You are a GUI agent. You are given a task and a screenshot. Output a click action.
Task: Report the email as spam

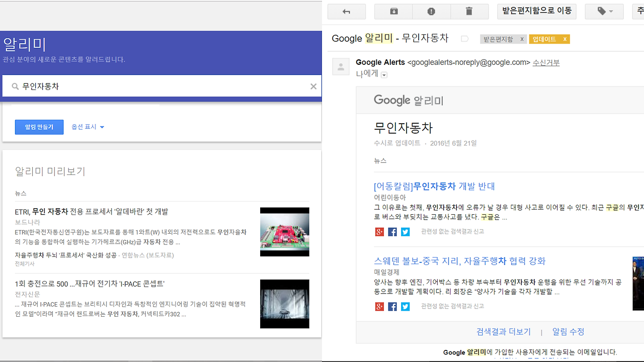pos(431,11)
